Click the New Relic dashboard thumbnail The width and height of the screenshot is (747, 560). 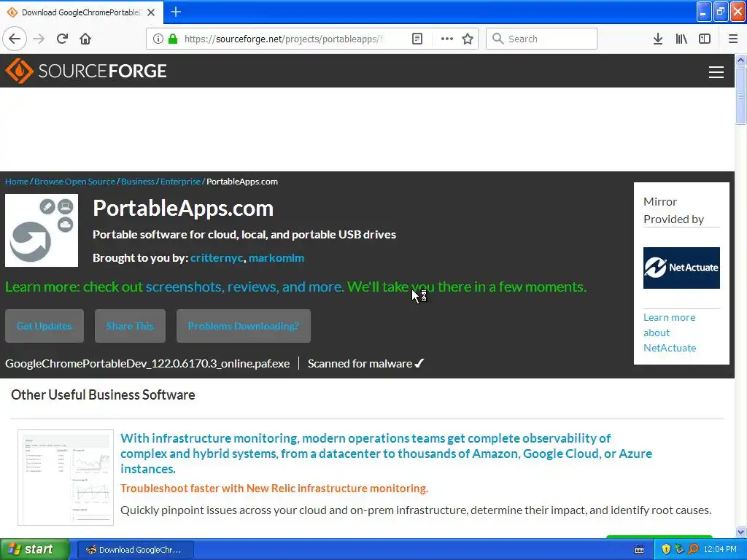pos(66,477)
